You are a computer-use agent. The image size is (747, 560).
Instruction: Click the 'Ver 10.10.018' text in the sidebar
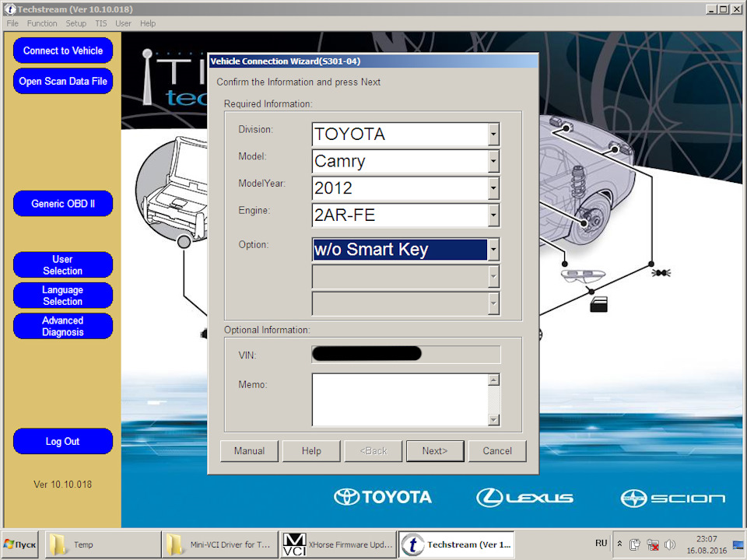click(62, 485)
